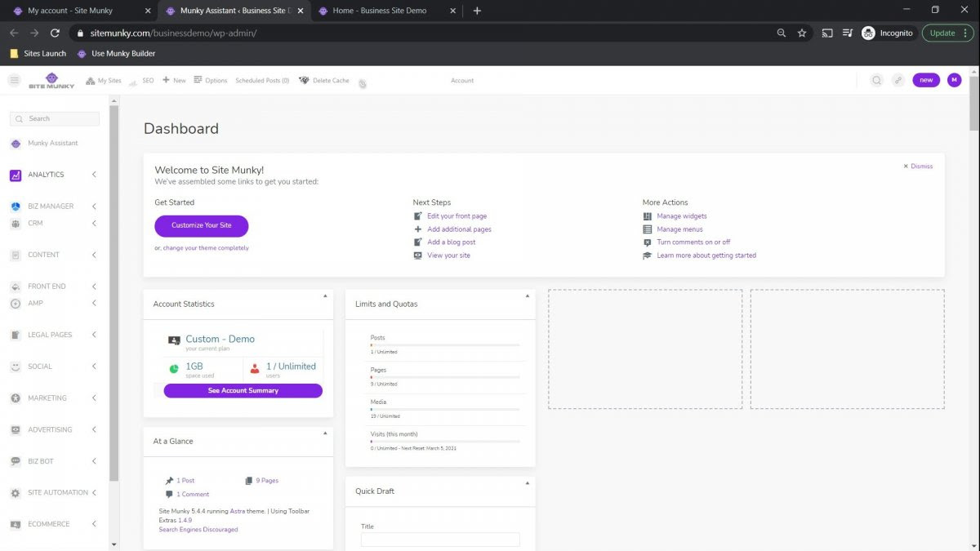Expand the Front End chevron

tap(94, 287)
